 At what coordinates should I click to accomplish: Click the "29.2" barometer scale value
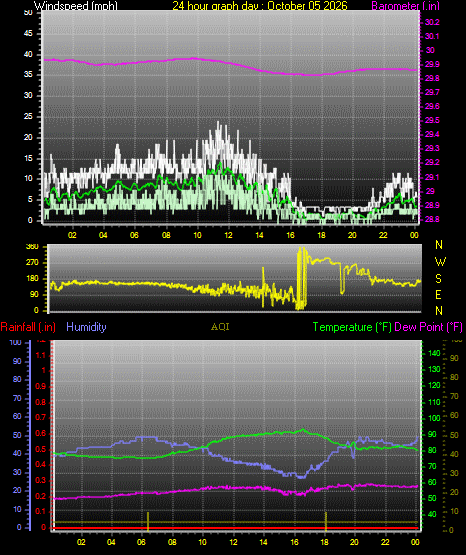pyautogui.click(x=432, y=162)
